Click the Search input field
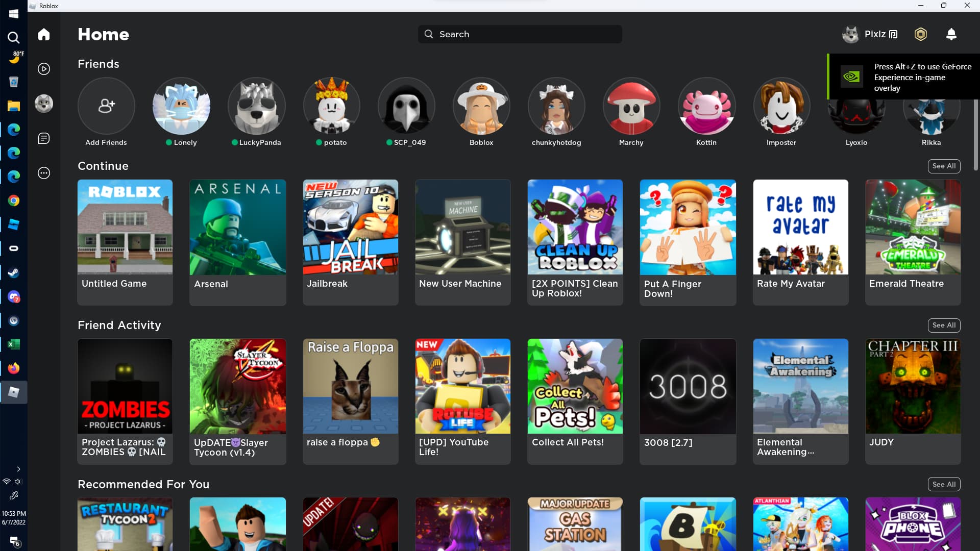Viewport: 980px width, 551px height. point(520,34)
